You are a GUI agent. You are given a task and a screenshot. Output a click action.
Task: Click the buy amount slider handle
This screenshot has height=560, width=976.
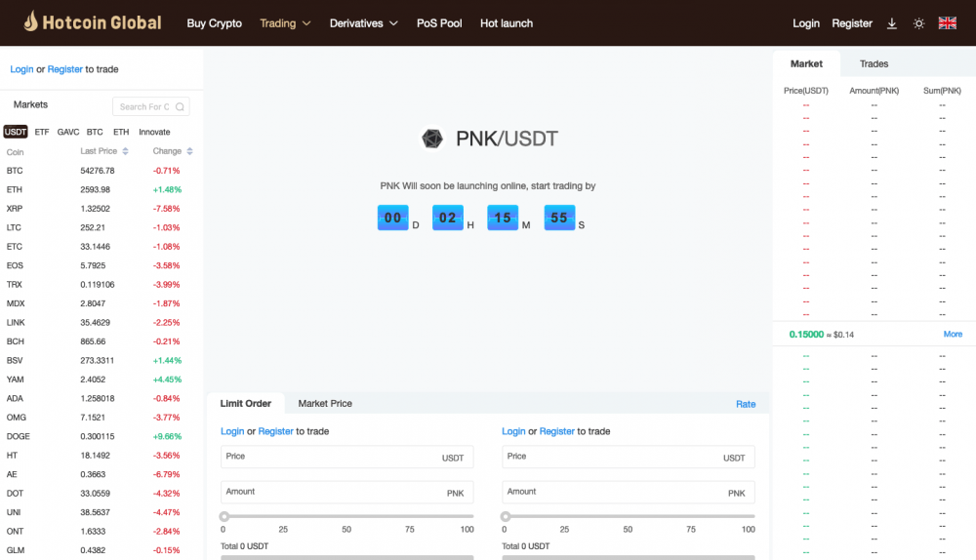pos(224,516)
